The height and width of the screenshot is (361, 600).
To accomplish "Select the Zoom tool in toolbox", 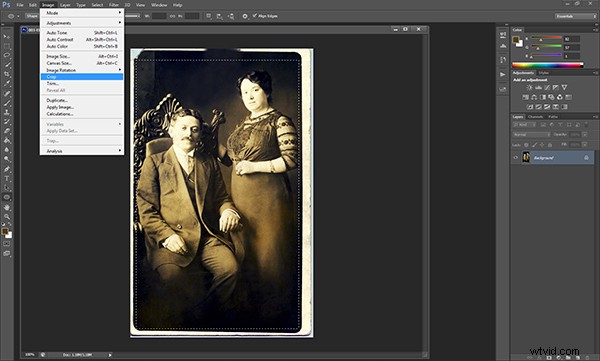I will [7, 217].
